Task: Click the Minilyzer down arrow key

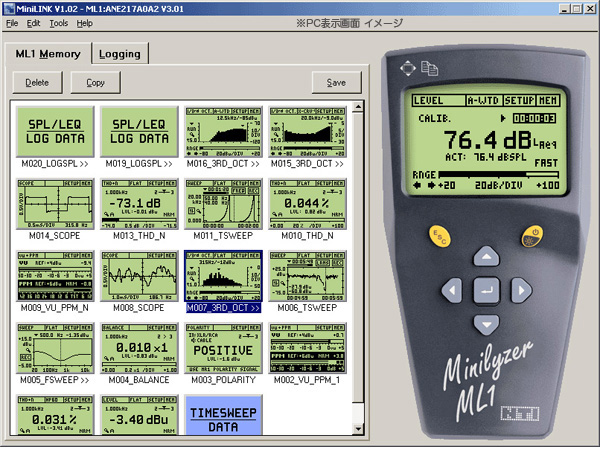Action: click(486, 324)
